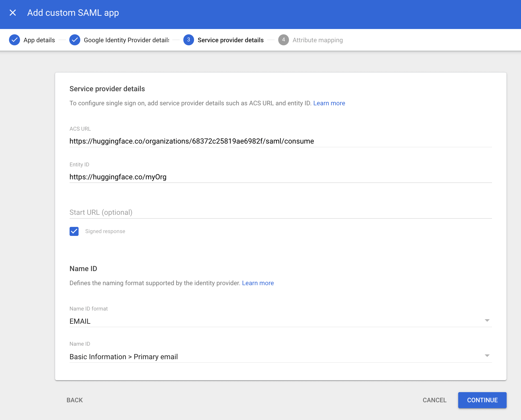
Task: Uncheck the Signed response checkbox
Action: 74,231
